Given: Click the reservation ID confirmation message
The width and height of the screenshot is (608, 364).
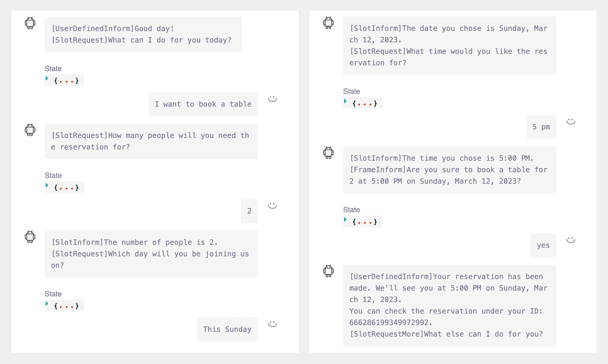Looking at the screenshot, I should click(x=449, y=305).
